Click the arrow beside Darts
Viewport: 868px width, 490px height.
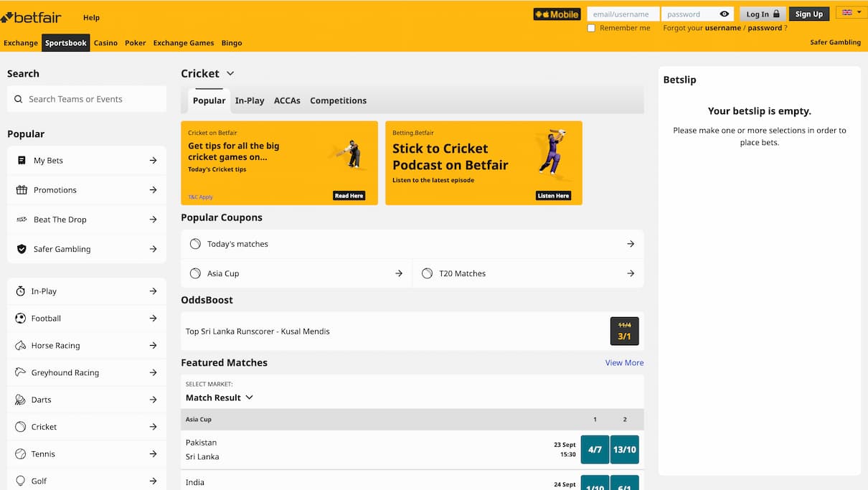tap(153, 400)
